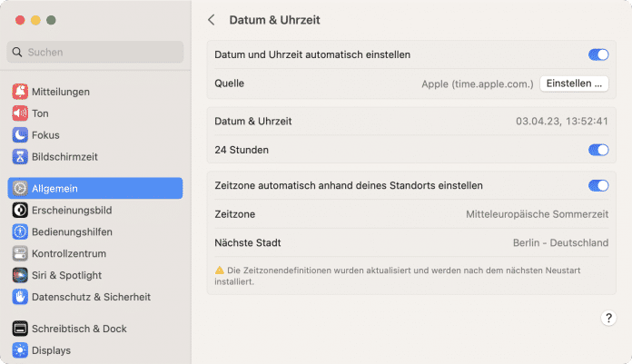Click the Datum & Uhrzeit page title
The image size is (632, 364).
(274, 20)
